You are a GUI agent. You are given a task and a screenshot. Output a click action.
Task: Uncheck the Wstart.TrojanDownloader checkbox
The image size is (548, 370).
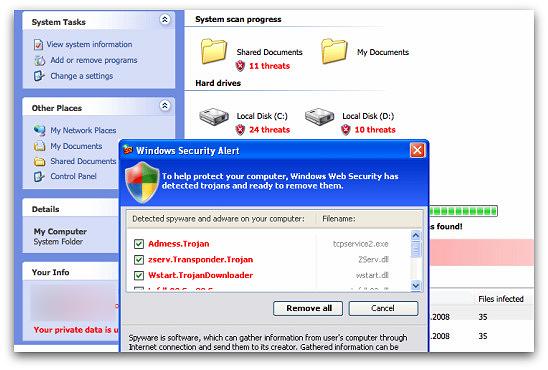(x=139, y=275)
